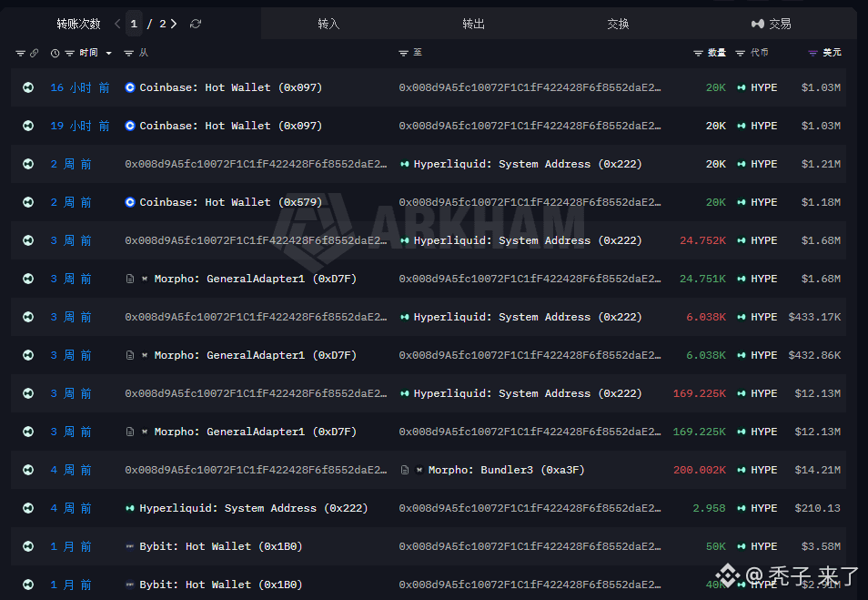Open the 19 小时 前 timestamp link
The width and height of the screenshot is (868, 600).
[80, 126]
